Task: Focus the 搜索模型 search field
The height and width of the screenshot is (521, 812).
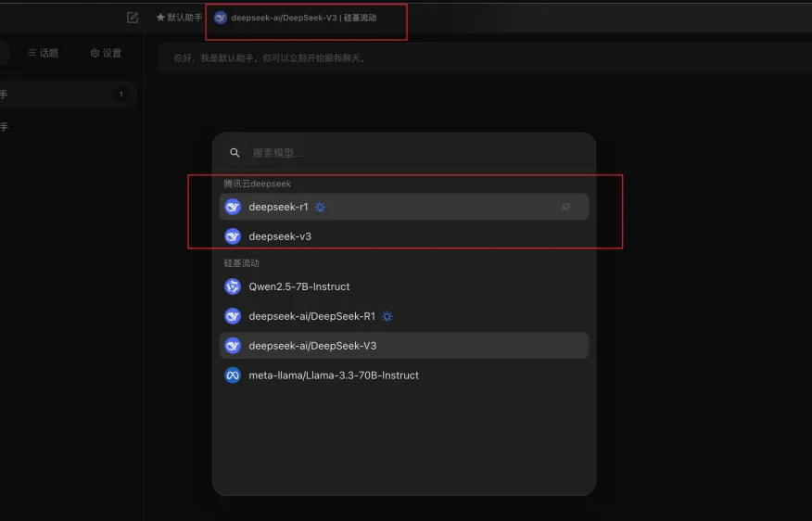Action: point(408,153)
